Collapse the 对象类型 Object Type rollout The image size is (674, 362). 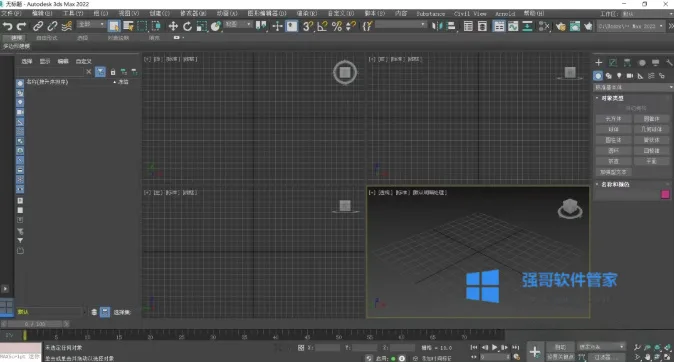(x=612, y=98)
